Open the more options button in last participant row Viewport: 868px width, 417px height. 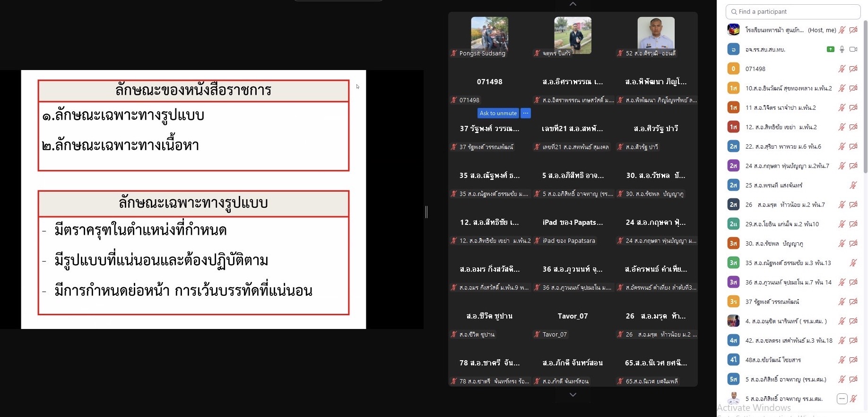pyautogui.click(x=842, y=399)
